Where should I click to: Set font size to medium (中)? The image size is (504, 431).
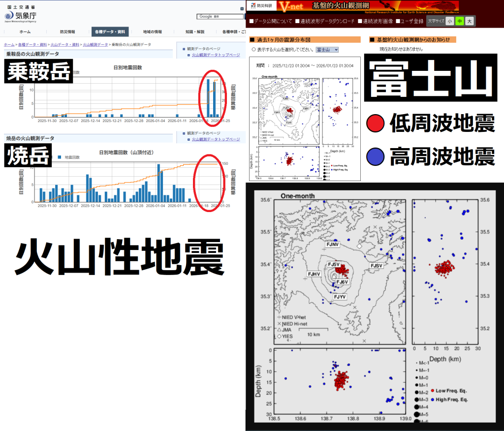[459, 21]
